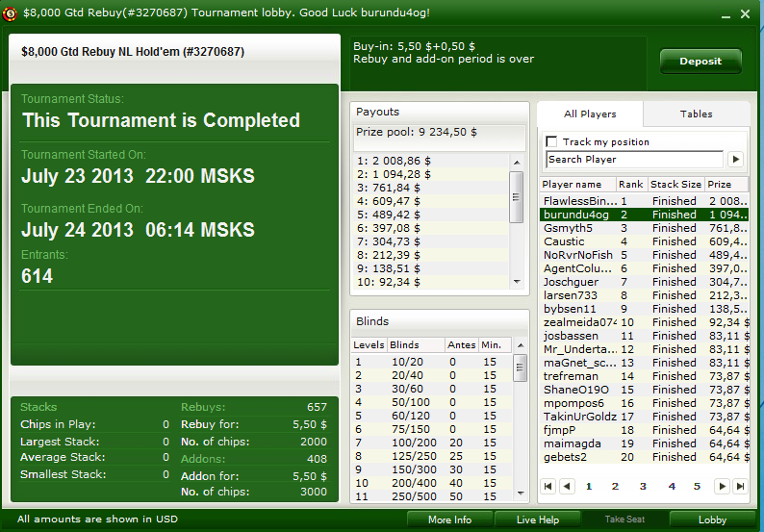Select player row mpompos6
This screenshot has height=532, width=764.
coord(644,403)
